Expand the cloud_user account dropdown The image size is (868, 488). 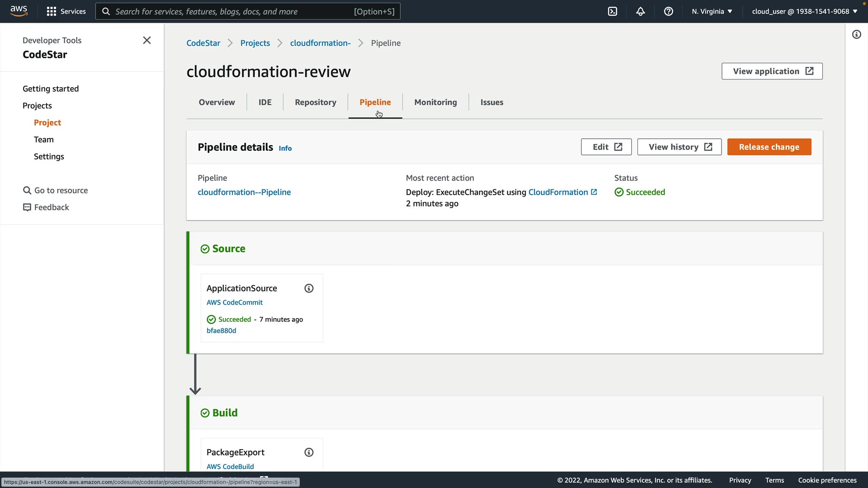point(804,11)
